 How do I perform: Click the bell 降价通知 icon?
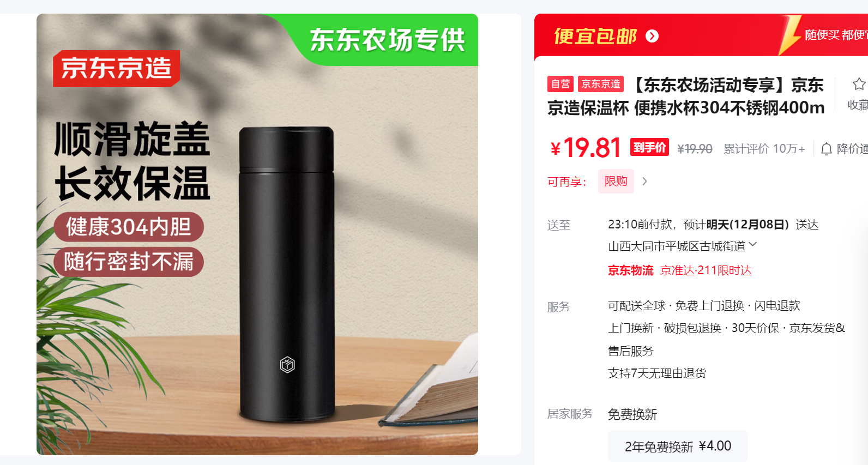pos(827,149)
